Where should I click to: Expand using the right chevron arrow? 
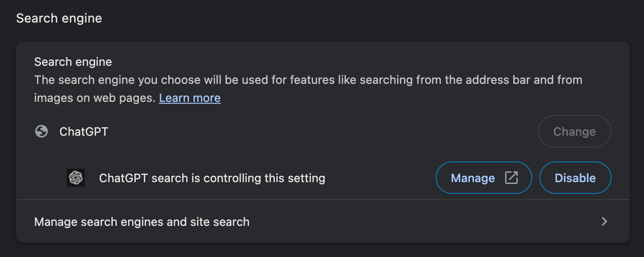(x=604, y=221)
